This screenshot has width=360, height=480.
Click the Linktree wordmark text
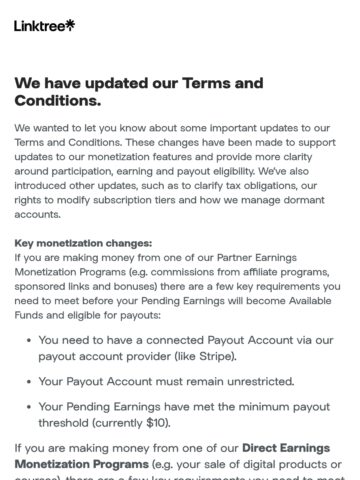(x=40, y=26)
